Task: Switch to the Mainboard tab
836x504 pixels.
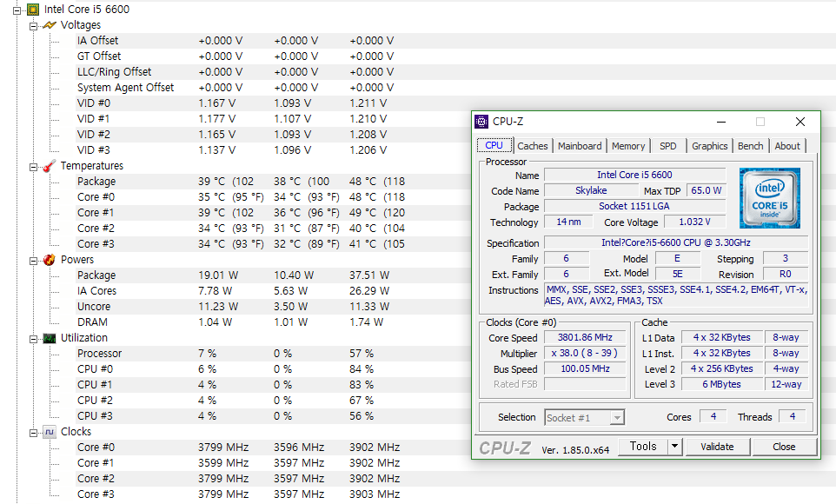Action: [580, 146]
